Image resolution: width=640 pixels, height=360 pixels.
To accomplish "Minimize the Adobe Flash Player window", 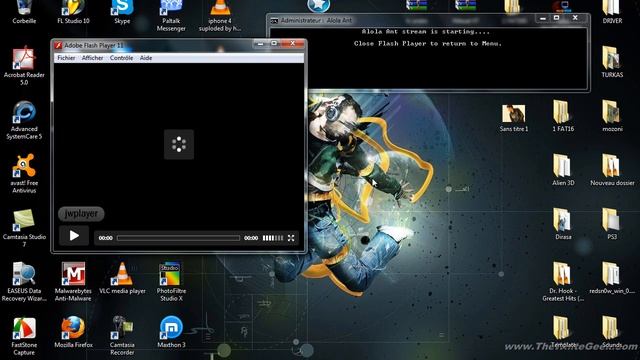I will point(260,43).
